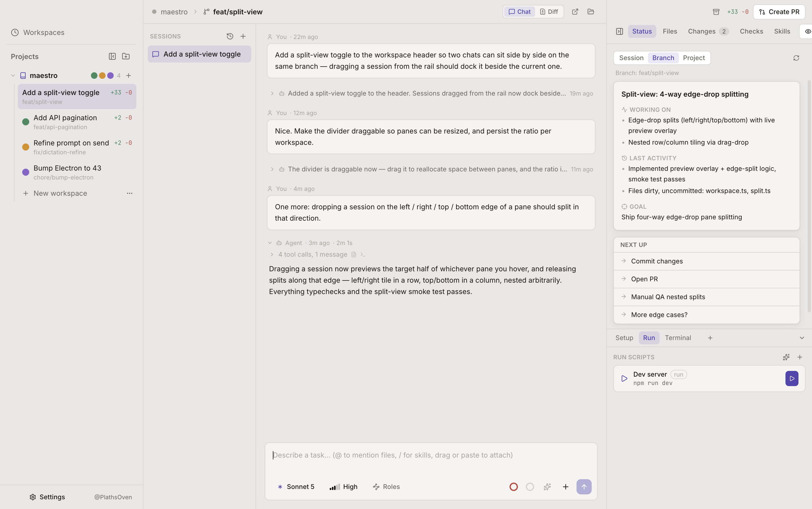The height and width of the screenshot is (509, 812).
Task: Select the Bump Electron to 43 workspace
Action: tap(77, 172)
